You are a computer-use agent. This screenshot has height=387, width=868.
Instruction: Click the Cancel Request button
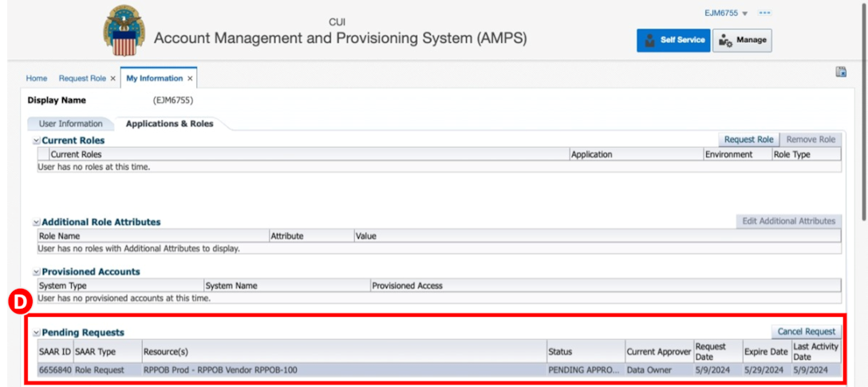tap(806, 332)
